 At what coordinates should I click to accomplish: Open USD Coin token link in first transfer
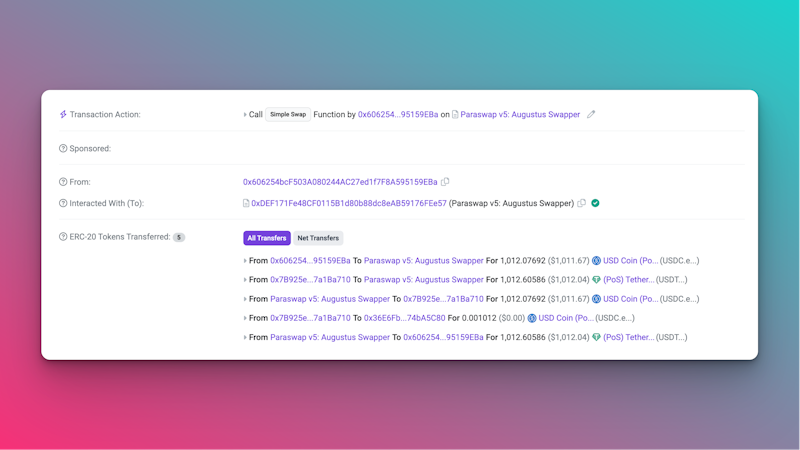coord(631,260)
